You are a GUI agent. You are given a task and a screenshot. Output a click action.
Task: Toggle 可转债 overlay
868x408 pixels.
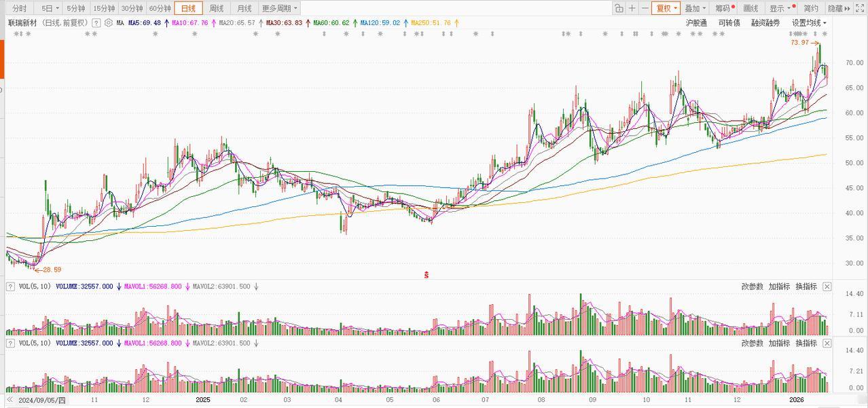point(729,22)
